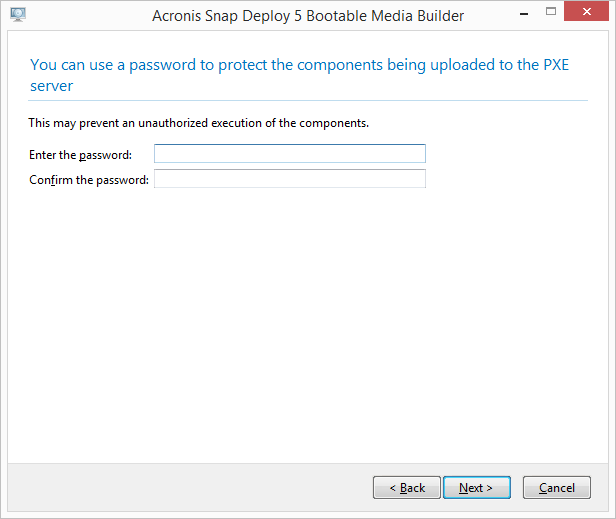This screenshot has width=616, height=519.
Task: Minimize the Bootable Media Builder window
Action: [524, 13]
